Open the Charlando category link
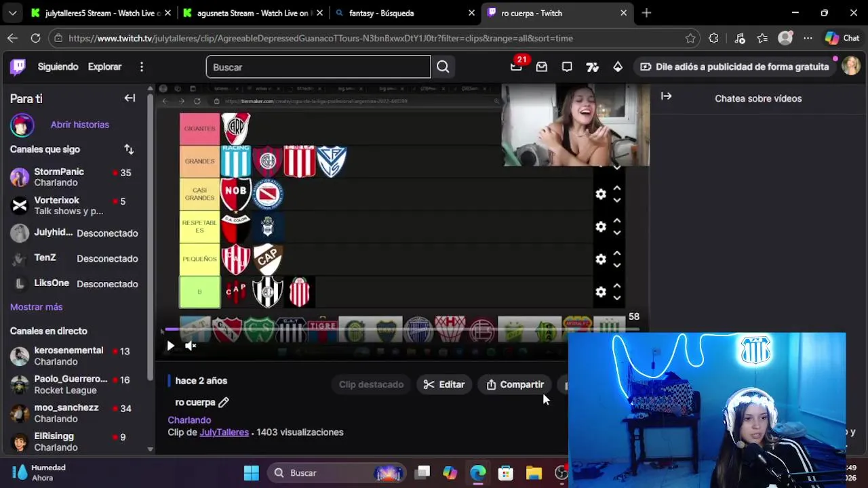Screen dimensions: 868x488 [x=189, y=420]
